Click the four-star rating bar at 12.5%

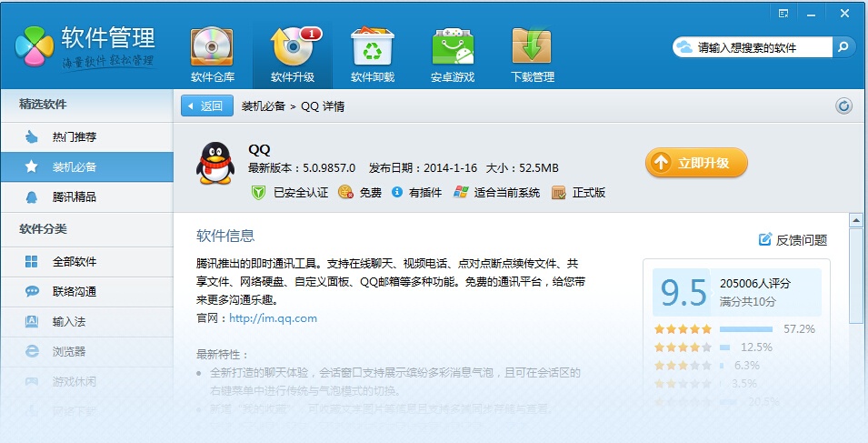pos(724,347)
